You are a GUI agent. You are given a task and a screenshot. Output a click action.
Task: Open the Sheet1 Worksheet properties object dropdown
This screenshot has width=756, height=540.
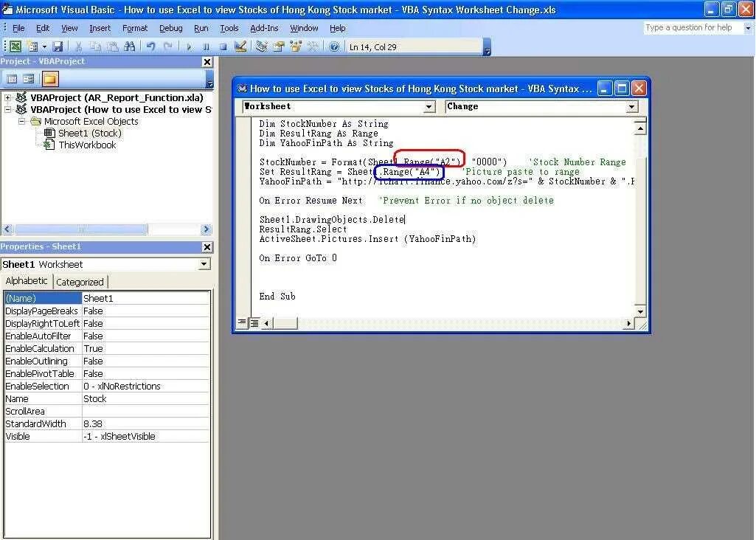tap(204, 264)
